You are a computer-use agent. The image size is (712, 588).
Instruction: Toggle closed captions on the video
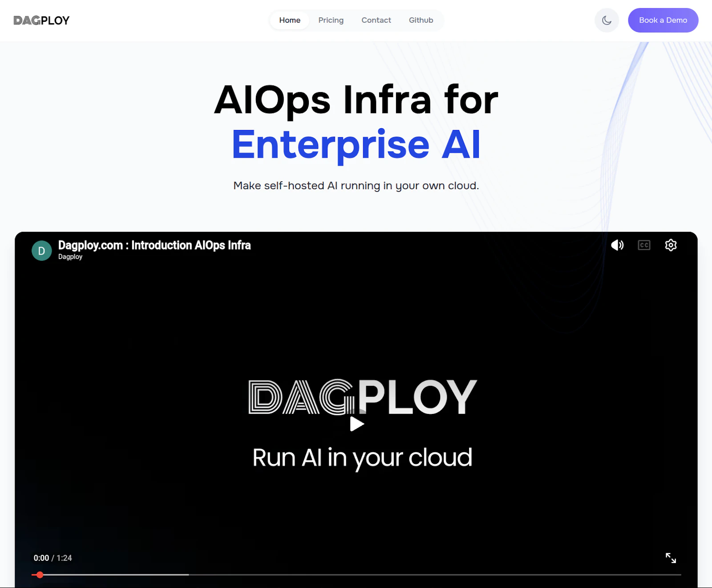tap(644, 245)
